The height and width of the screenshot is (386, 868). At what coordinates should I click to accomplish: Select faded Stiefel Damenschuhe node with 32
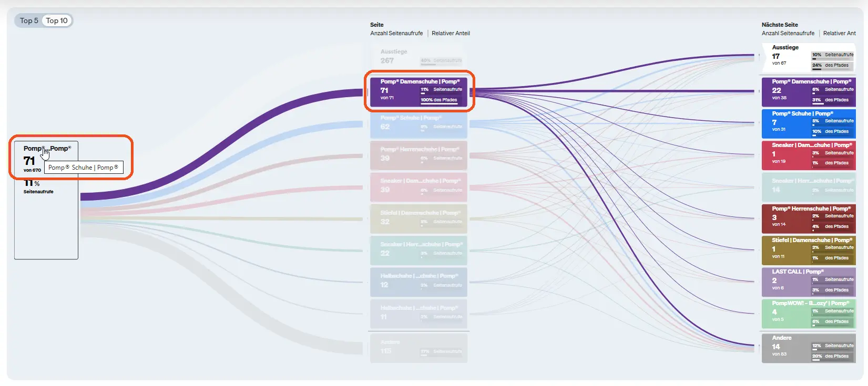[x=418, y=218]
